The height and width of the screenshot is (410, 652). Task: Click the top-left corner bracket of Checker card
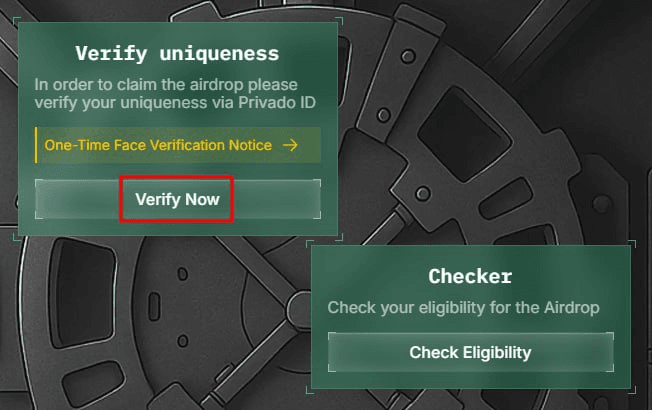pyautogui.click(x=310, y=244)
